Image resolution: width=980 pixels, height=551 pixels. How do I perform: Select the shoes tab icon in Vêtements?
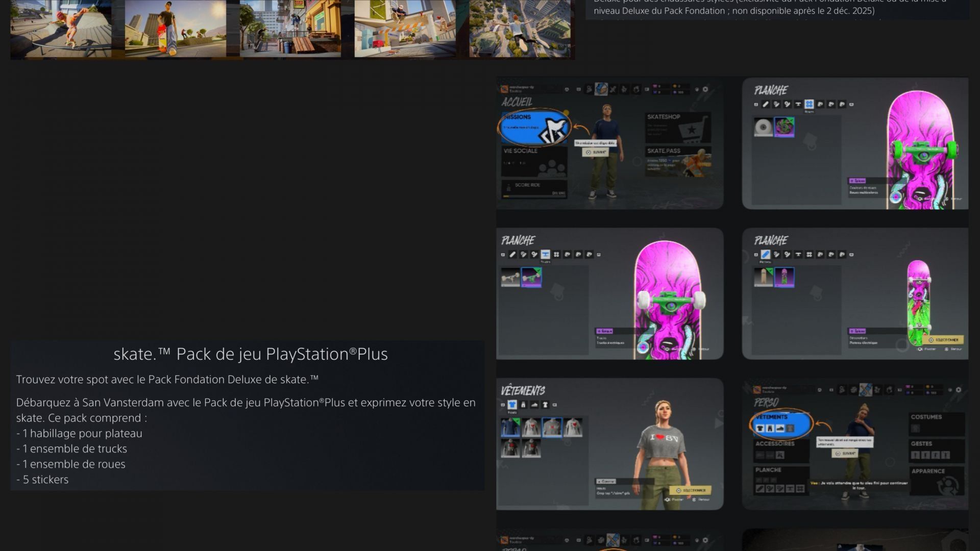click(x=534, y=405)
